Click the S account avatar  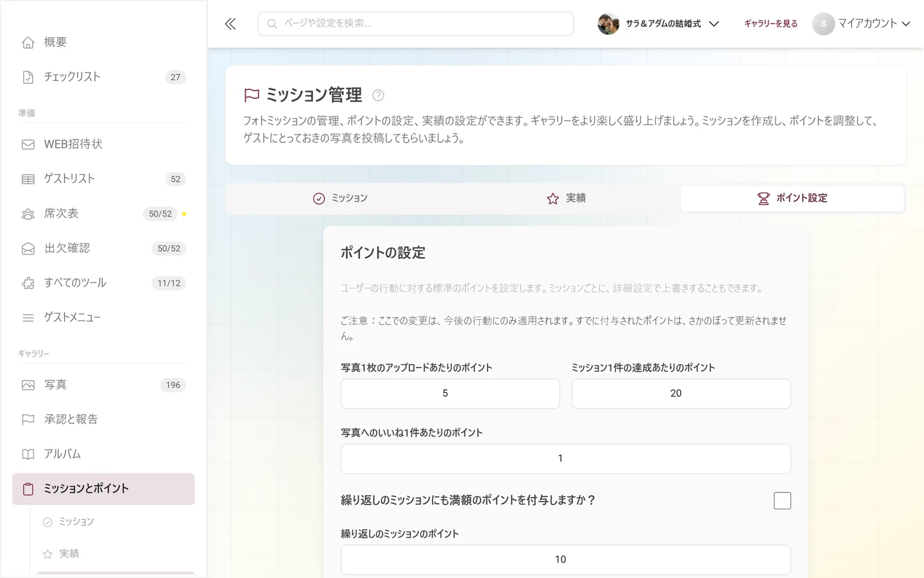pyautogui.click(x=823, y=24)
